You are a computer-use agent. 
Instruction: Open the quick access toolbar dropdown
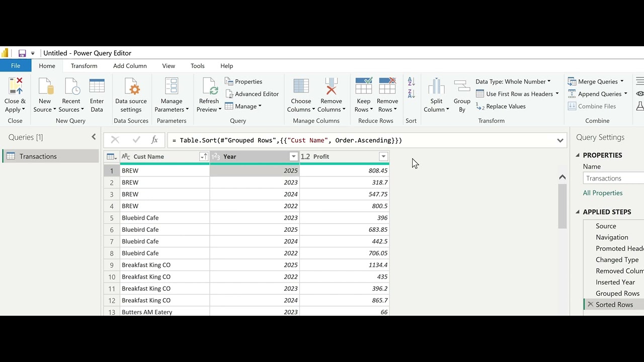point(33,53)
